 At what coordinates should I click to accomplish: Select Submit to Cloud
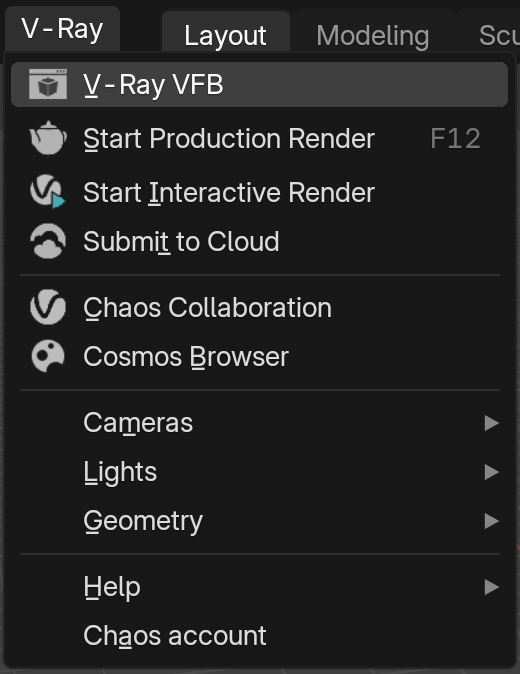pyautogui.click(x=259, y=241)
